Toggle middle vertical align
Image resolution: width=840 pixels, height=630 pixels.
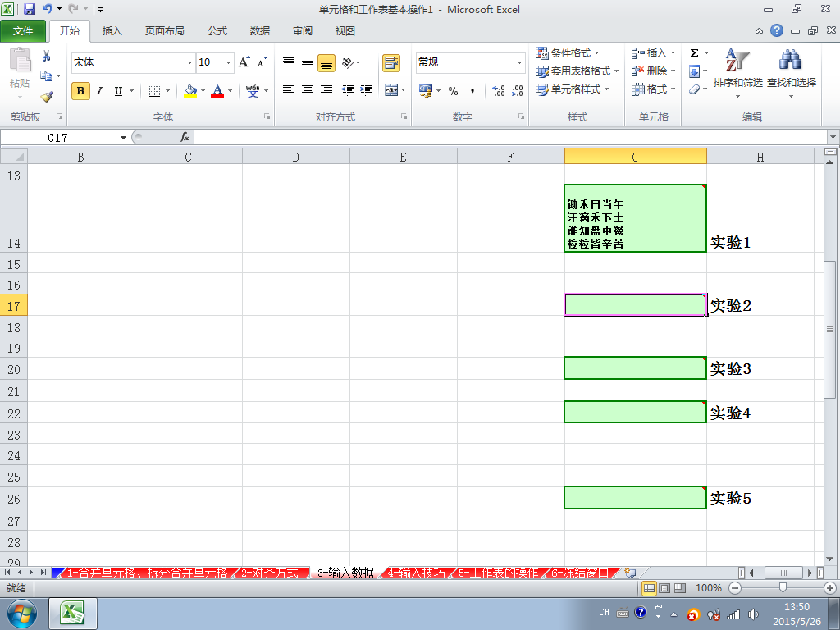click(x=308, y=62)
